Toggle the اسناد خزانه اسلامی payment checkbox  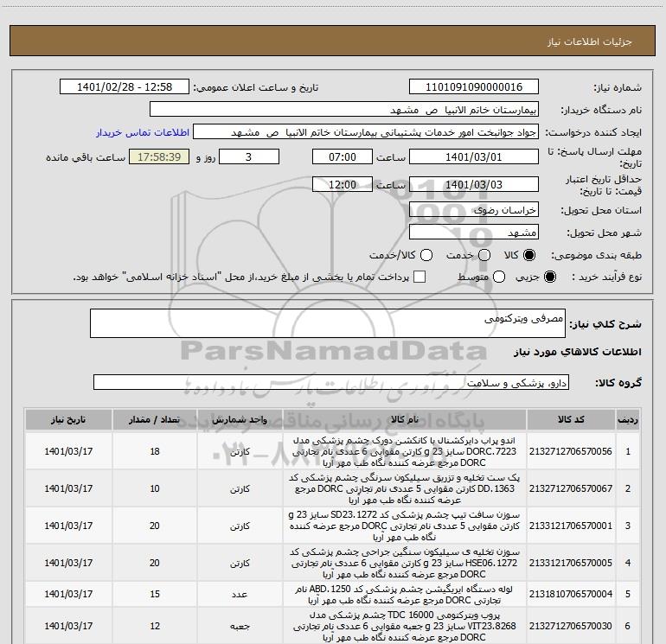pyautogui.click(x=419, y=277)
